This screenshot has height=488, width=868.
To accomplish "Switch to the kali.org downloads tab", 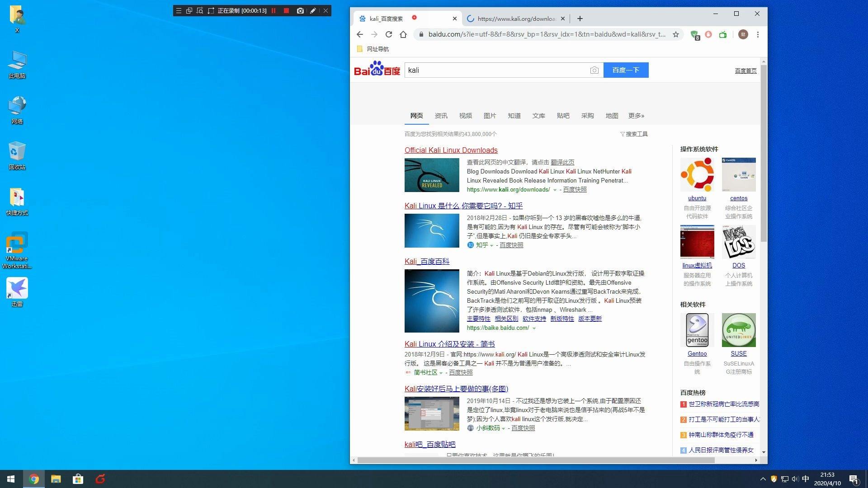I will click(x=515, y=19).
